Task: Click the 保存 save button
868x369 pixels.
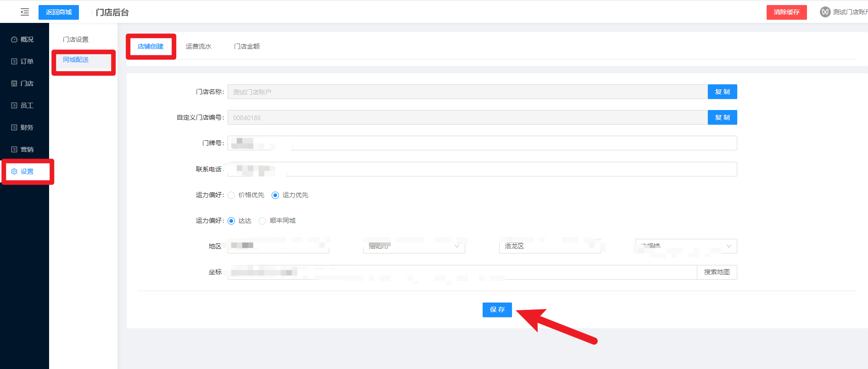Action: pos(497,310)
